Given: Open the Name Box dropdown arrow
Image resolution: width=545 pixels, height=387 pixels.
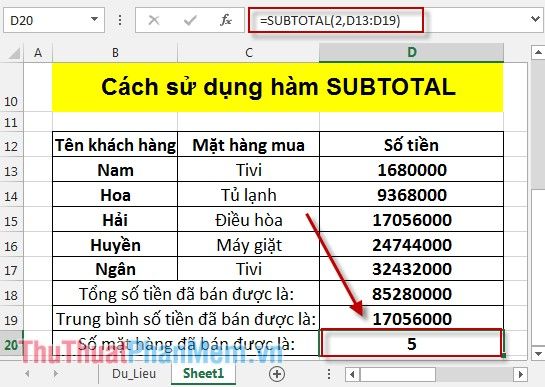Looking at the screenshot, I should (x=94, y=19).
